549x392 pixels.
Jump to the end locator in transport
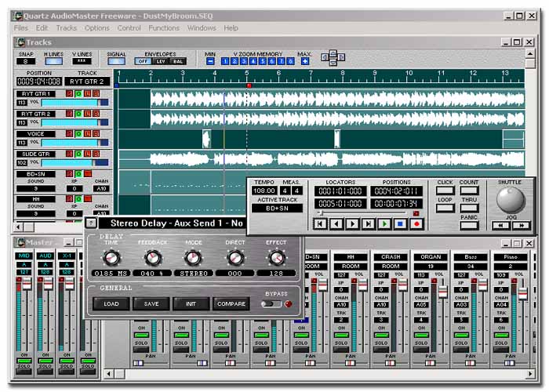click(368, 224)
